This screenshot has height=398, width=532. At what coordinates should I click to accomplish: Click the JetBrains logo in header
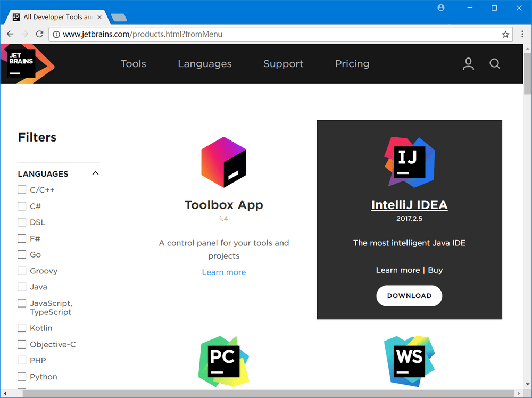27,64
